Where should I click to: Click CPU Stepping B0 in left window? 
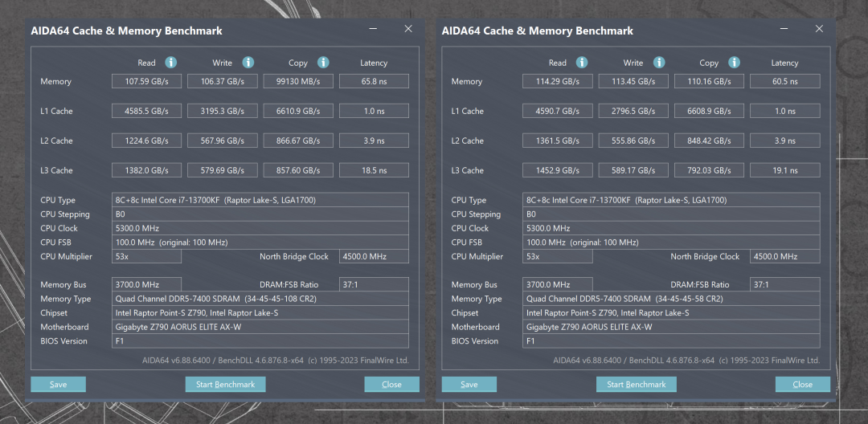260,214
